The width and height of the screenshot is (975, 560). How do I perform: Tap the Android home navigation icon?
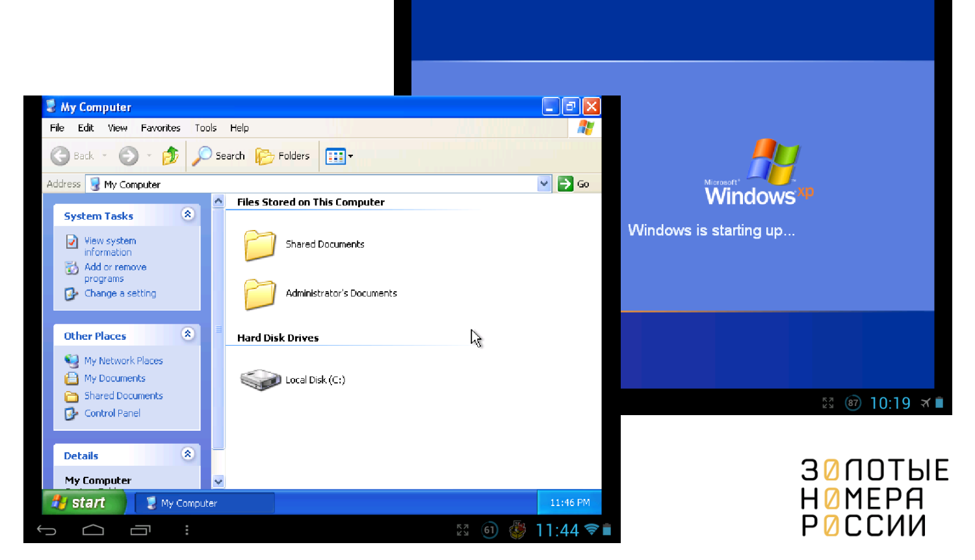93,530
